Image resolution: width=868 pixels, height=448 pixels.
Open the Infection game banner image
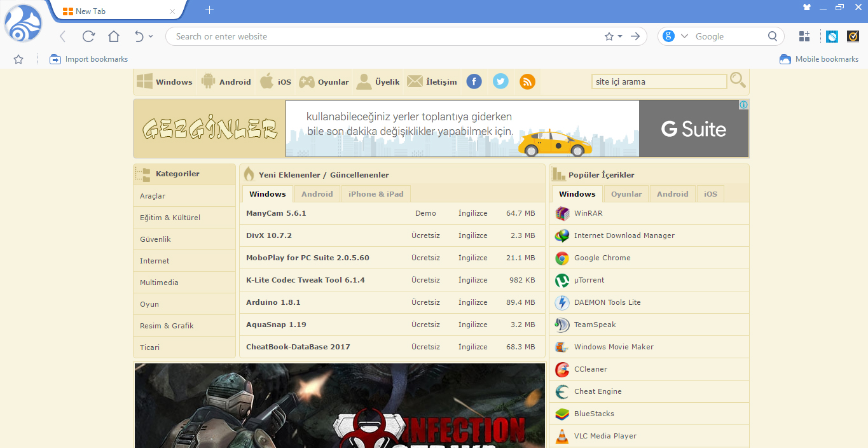(x=340, y=405)
